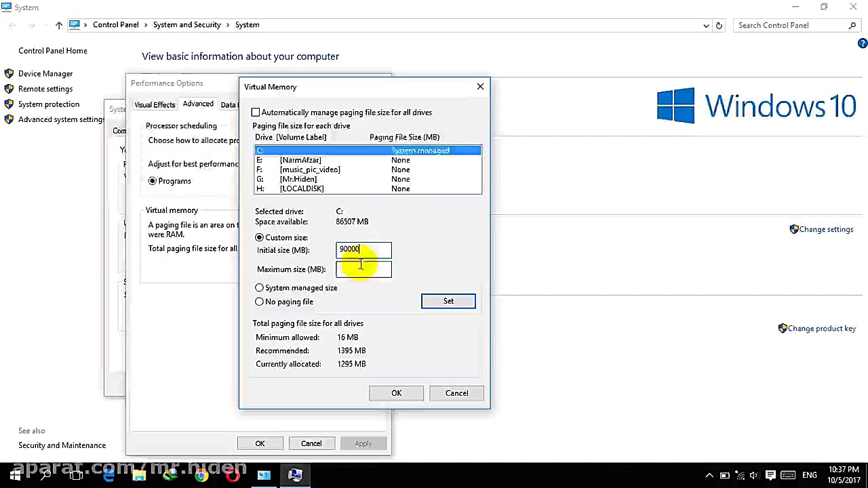Open Security and Maintenance link
The image size is (868, 488).
[62, 445]
